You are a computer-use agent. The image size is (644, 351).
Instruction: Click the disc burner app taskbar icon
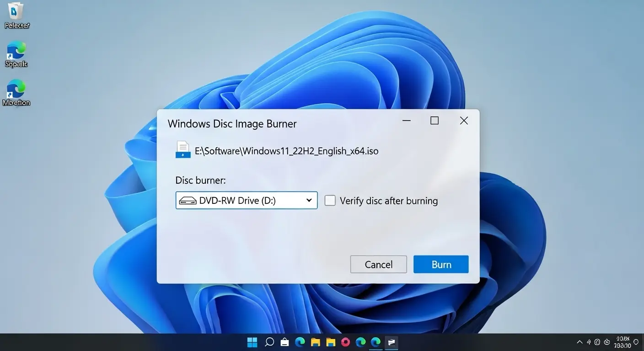click(392, 342)
